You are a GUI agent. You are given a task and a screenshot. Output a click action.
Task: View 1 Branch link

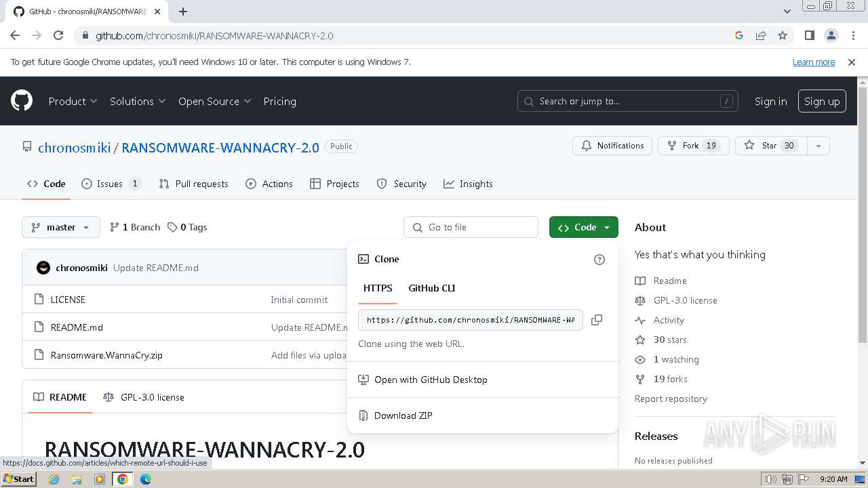(x=135, y=227)
